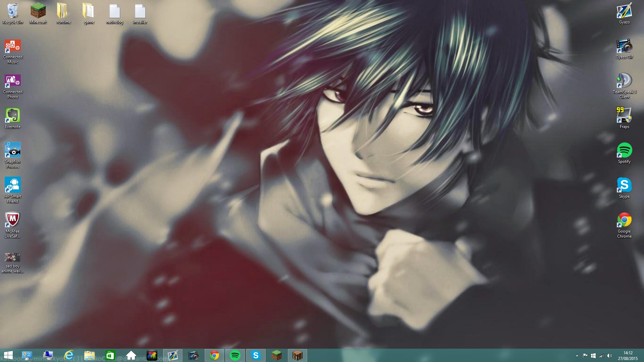The image size is (644, 362).
Task: Switch to the Minecraft crafting table taskbar window
Action: pyautogui.click(x=298, y=355)
